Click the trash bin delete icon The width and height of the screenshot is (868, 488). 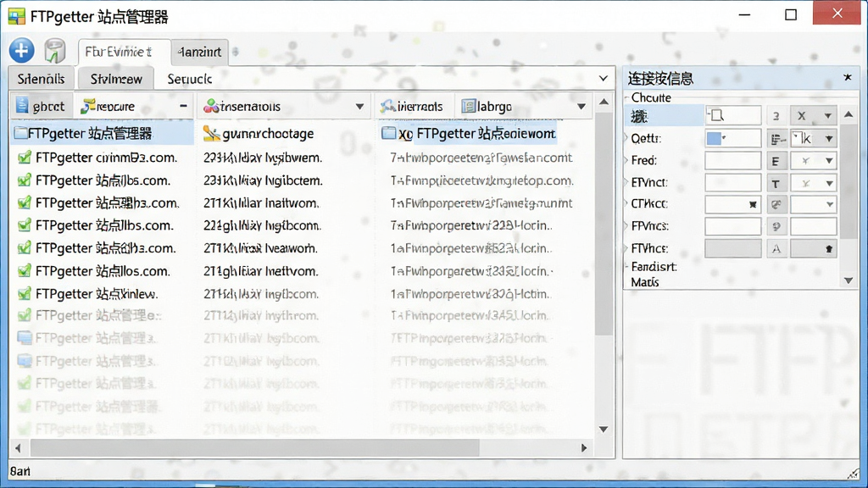(55, 51)
